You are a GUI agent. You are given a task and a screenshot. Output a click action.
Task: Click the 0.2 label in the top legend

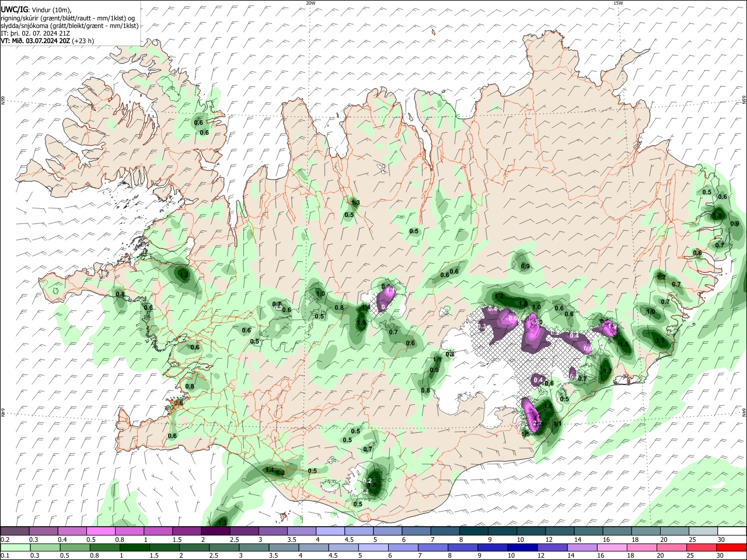coord(4,540)
